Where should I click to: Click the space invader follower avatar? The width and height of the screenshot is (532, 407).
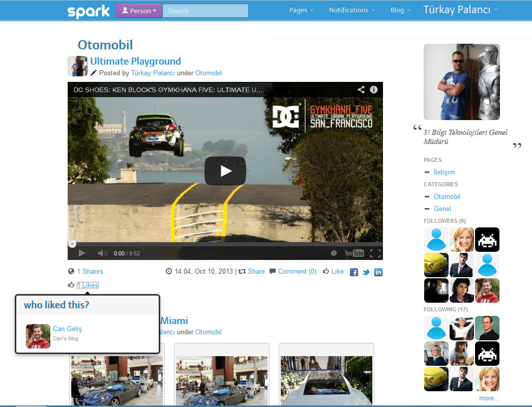(487, 240)
